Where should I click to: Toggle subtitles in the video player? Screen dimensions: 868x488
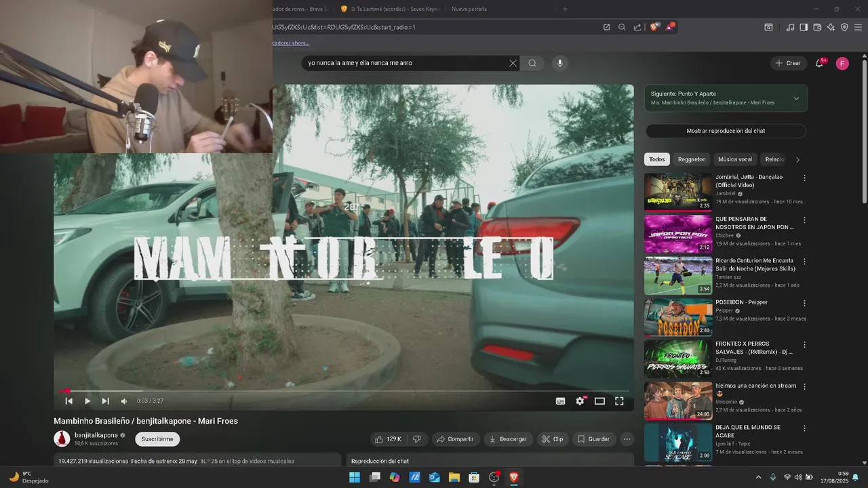coord(560,401)
